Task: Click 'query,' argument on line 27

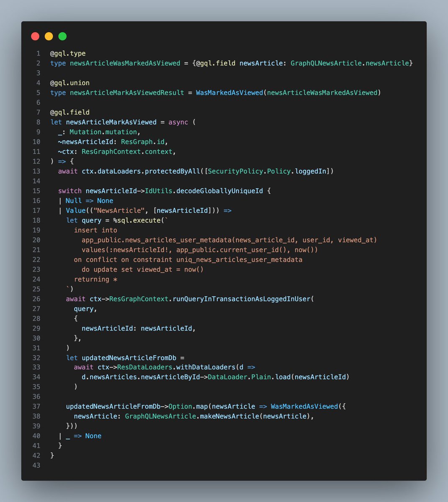Action: point(85,309)
